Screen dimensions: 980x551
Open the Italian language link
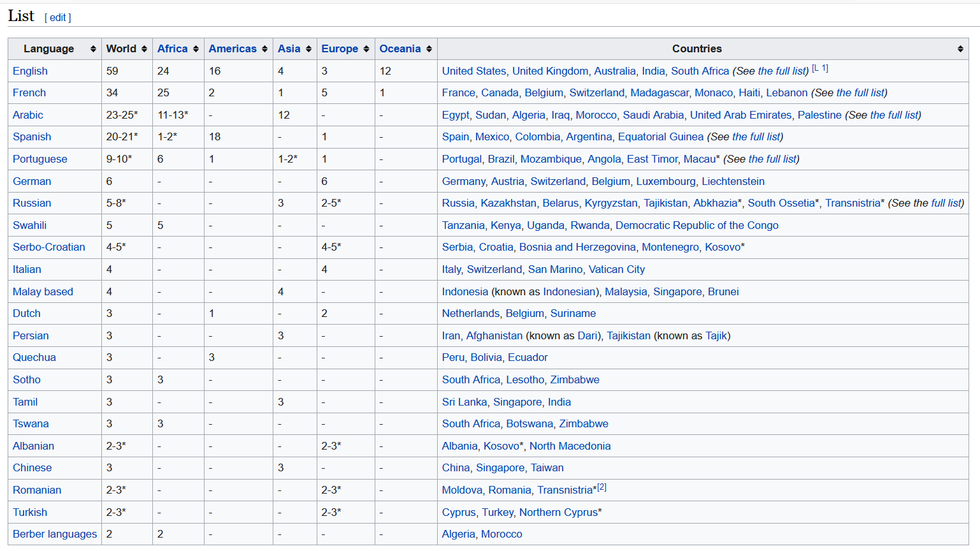(27, 269)
